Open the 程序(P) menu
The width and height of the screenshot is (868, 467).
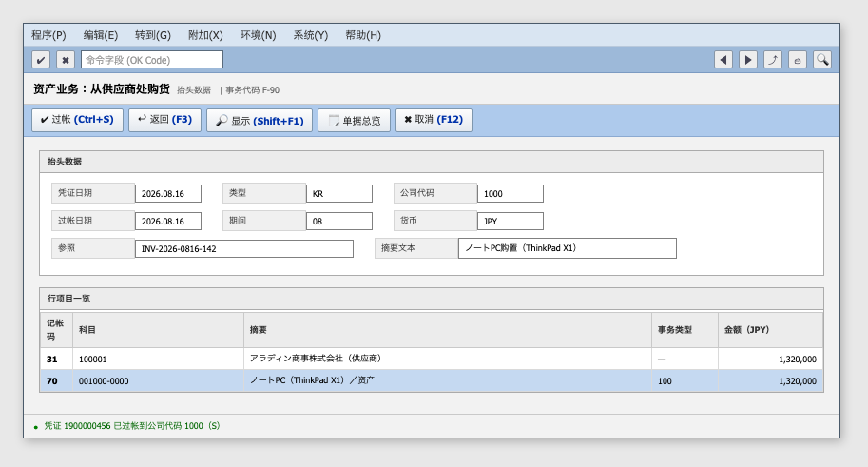click(48, 35)
